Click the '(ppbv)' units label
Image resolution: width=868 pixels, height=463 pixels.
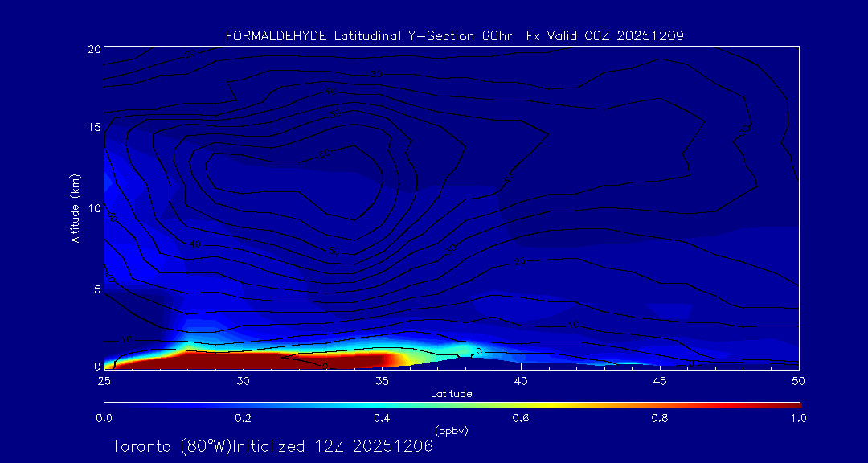coord(451,431)
